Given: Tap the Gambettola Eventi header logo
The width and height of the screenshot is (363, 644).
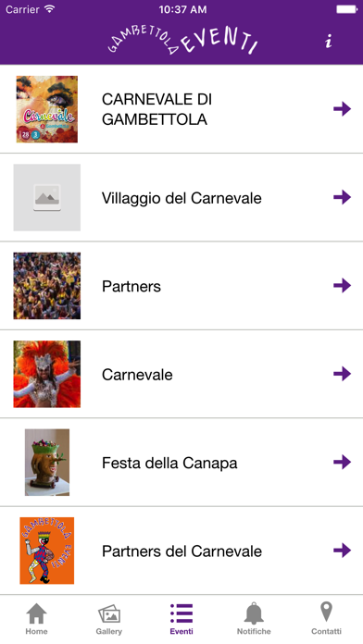Looking at the screenshot, I should point(182,40).
